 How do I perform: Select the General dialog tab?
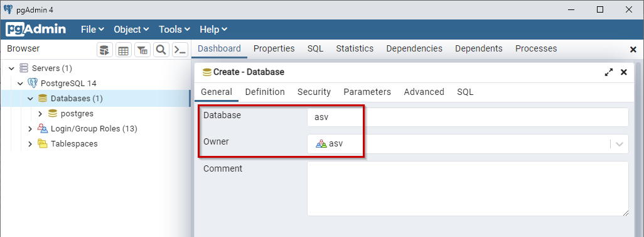217,92
